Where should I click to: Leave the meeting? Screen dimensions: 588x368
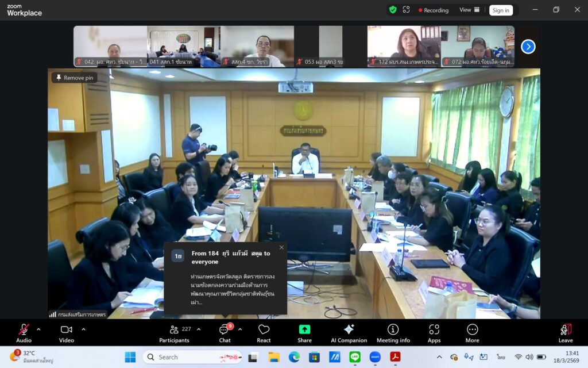pyautogui.click(x=566, y=332)
